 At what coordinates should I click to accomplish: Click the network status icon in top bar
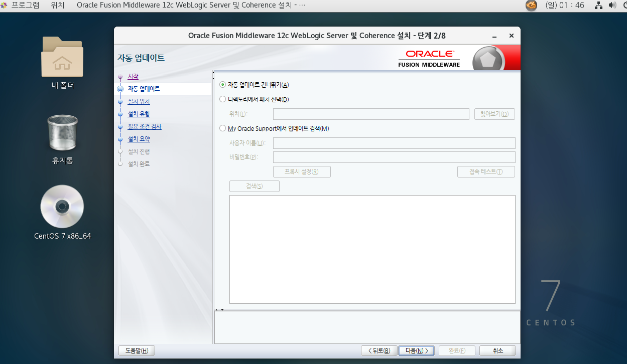[598, 6]
